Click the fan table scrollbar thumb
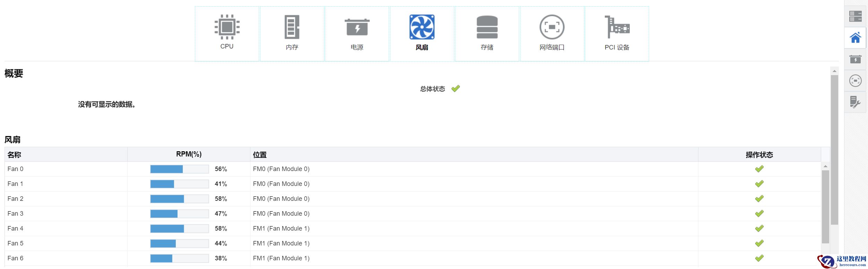 [x=825, y=207]
